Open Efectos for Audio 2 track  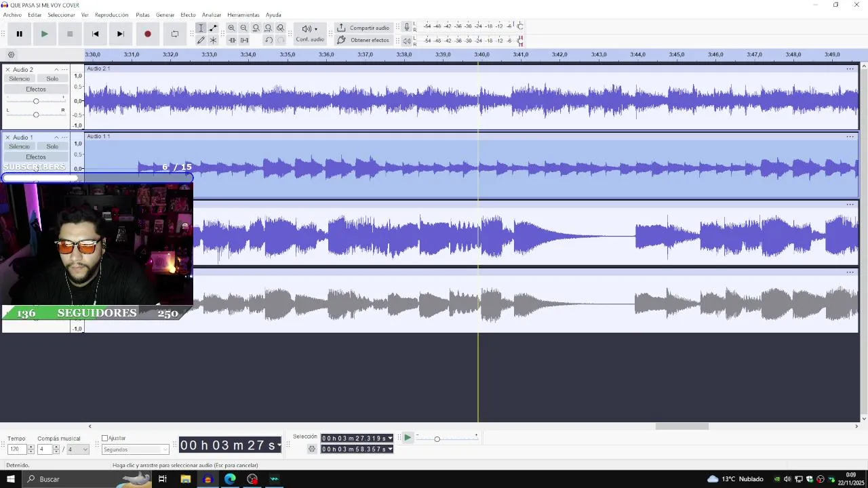click(x=36, y=89)
